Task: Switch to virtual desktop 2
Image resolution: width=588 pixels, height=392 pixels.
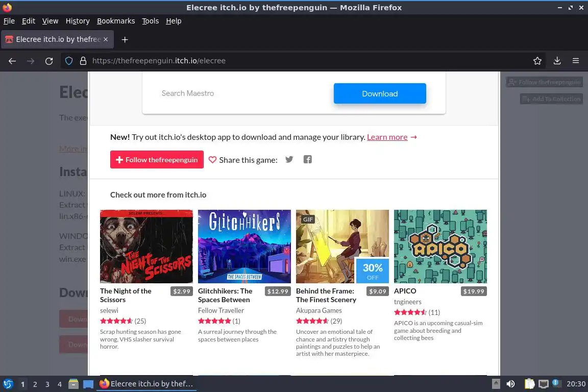Action: pyautogui.click(x=35, y=384)
